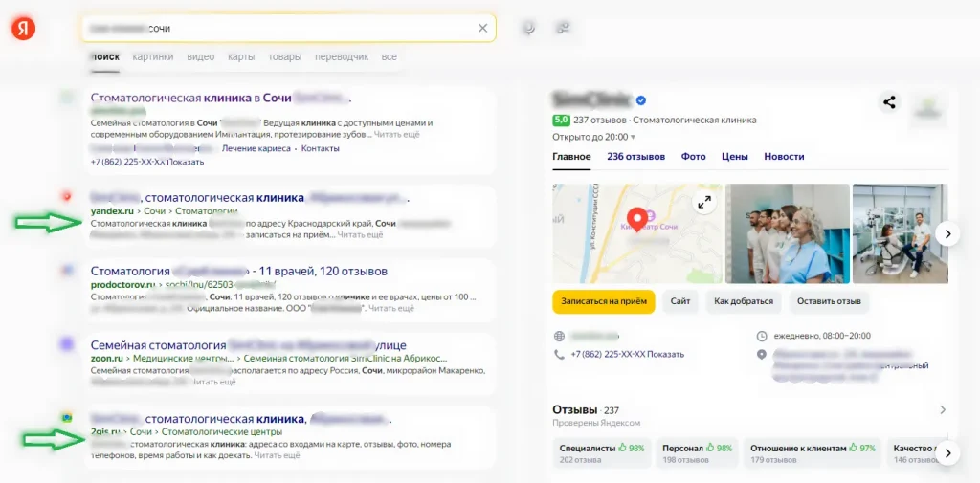Click the Оставить отзыв button

point(829,301)
